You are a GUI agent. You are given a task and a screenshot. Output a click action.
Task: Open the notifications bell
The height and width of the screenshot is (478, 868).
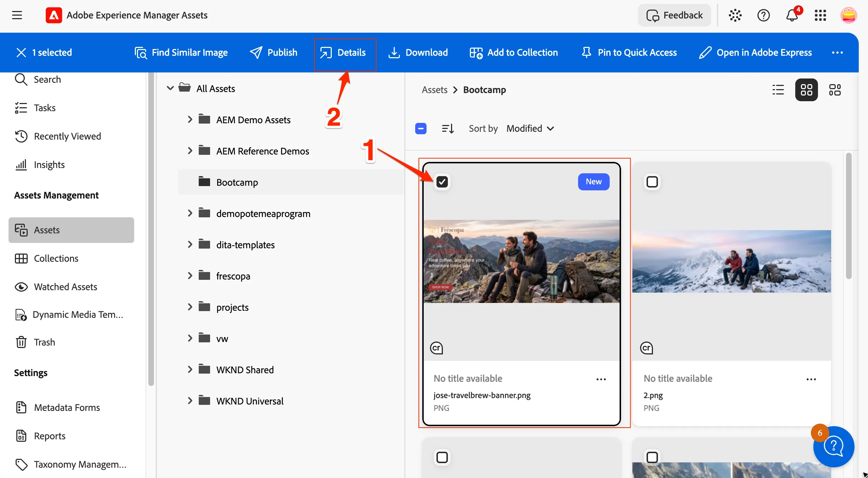coord(792,15)
